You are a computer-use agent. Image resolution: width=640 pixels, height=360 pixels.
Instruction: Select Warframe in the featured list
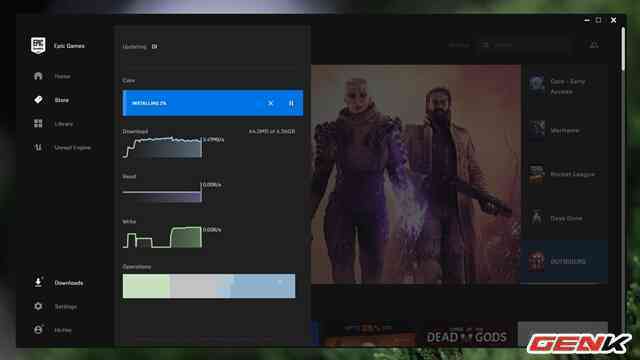pos(564,131)
